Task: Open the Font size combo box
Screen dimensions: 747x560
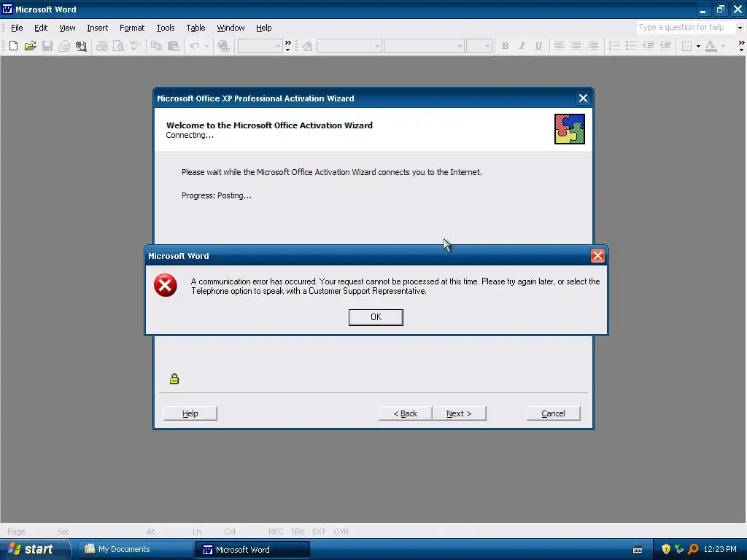Action: 479,46
